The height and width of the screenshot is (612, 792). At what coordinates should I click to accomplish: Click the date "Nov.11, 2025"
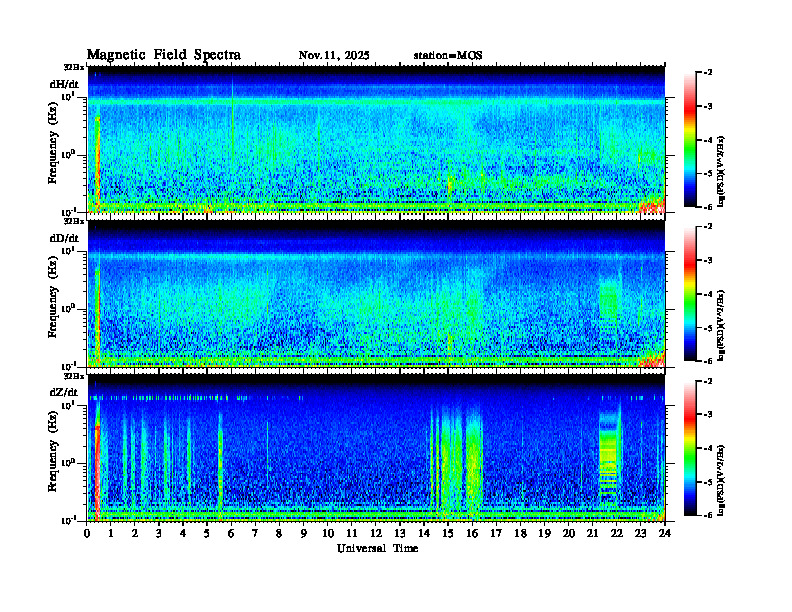[x=334, y=56]
